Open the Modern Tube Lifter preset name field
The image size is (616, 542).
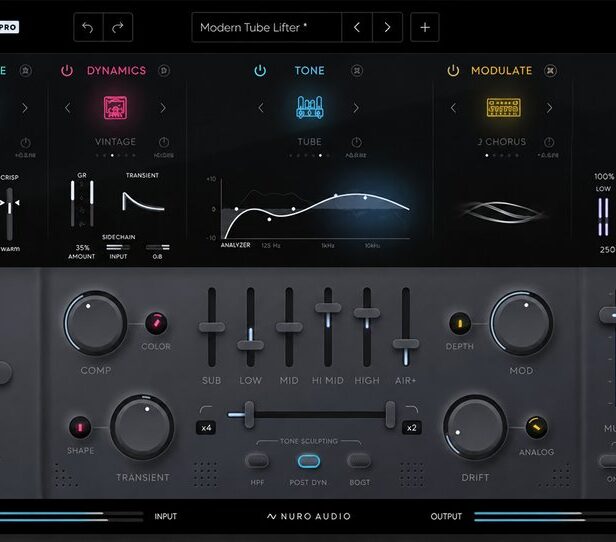(267, 27)
